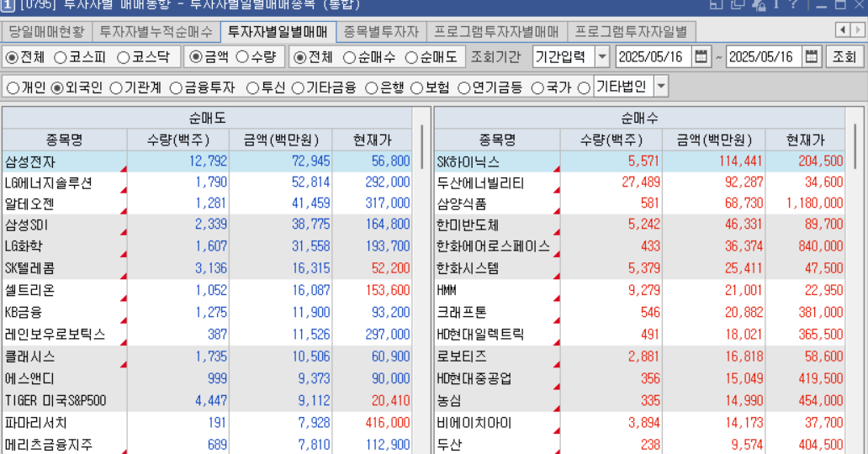Open the 기간입력 period dropdown
This screenshot has width=868, height=454.
click(x=602, y=57)
